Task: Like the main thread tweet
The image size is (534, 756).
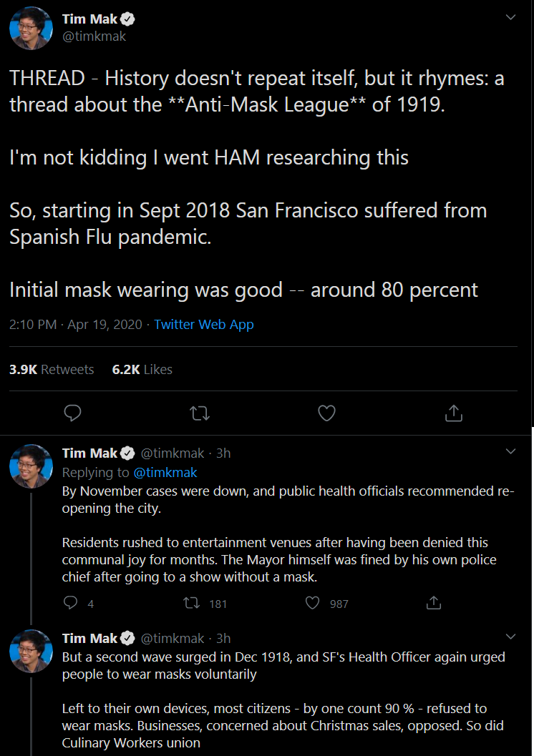Action: click(326, 413)
